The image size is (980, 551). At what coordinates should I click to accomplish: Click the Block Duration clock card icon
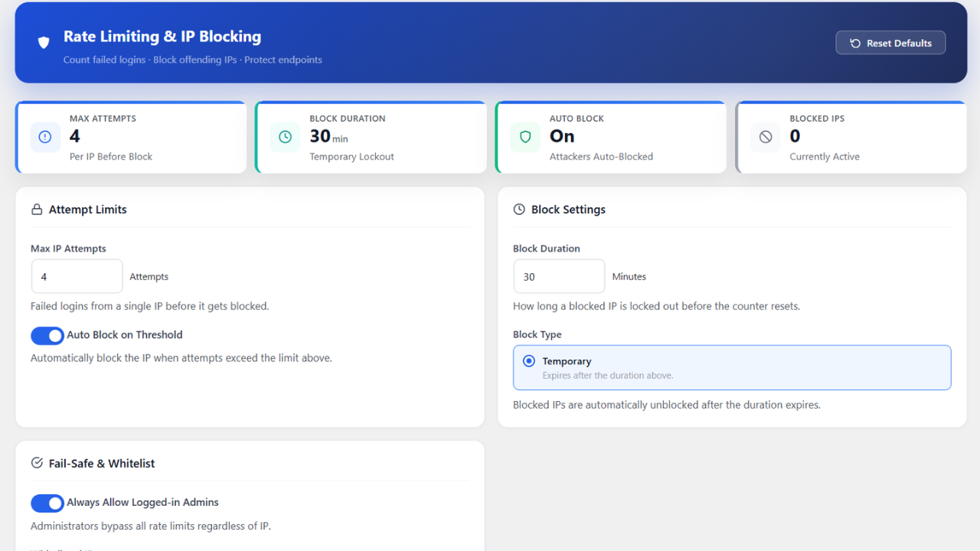286,137
